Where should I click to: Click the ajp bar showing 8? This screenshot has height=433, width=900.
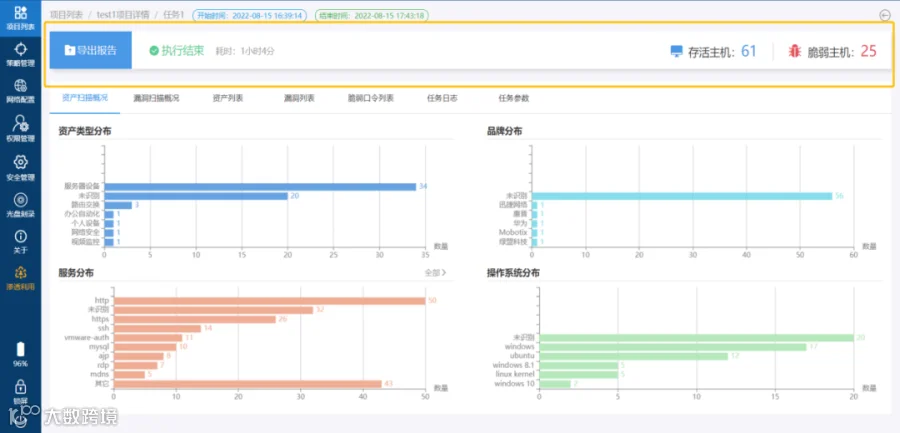138,356
